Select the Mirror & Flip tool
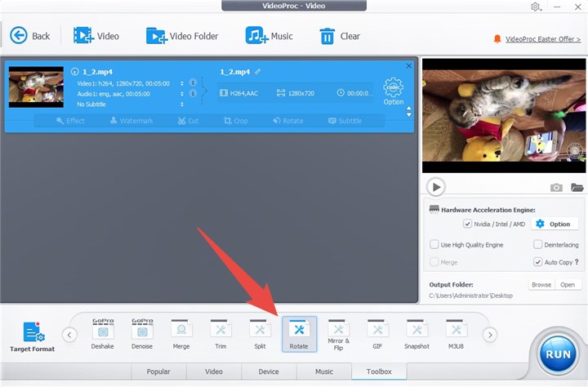 338,335
